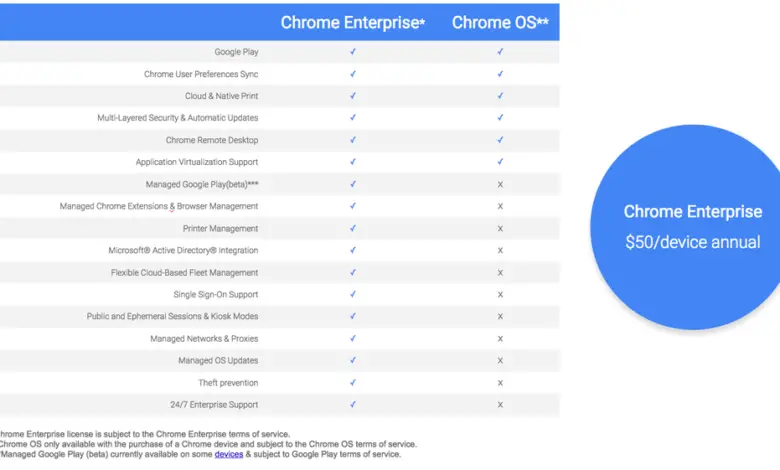Click Chrome OS checkmark for Application Virtualization Support
The image size is (780, 470).
pyautogui.click(x=500, y=162)
